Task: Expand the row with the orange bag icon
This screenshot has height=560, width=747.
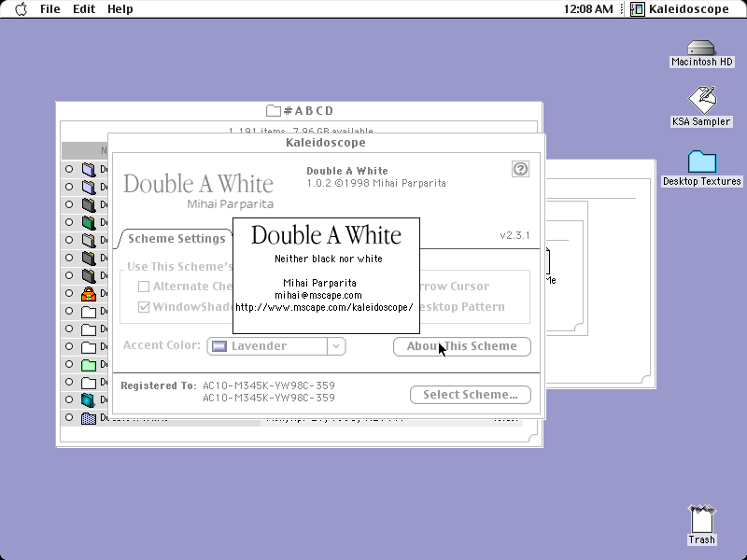Action: coord(69,293)
